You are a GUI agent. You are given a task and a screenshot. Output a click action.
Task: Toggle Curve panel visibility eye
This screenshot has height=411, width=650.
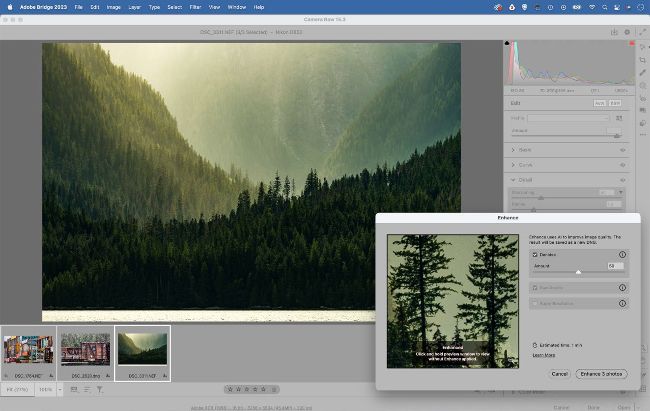[622, 165]
